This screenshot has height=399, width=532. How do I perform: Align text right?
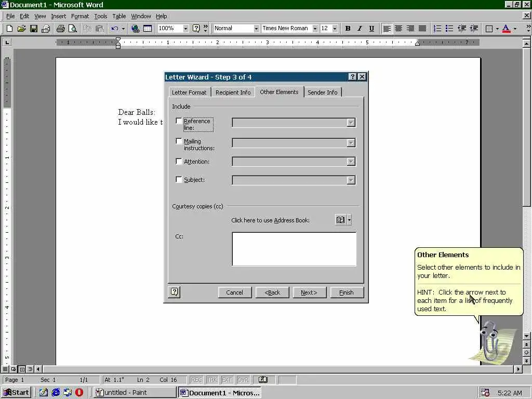410,29
